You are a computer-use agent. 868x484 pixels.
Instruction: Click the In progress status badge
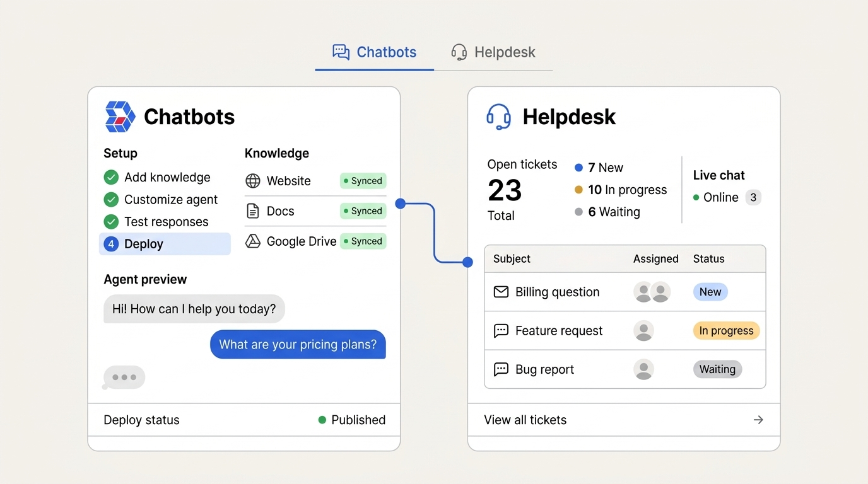click(726, 331)
